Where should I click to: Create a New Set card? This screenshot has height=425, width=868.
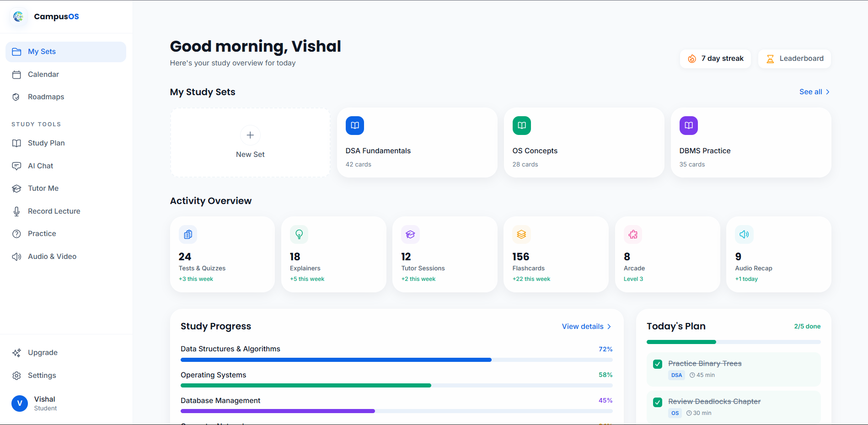250,143
